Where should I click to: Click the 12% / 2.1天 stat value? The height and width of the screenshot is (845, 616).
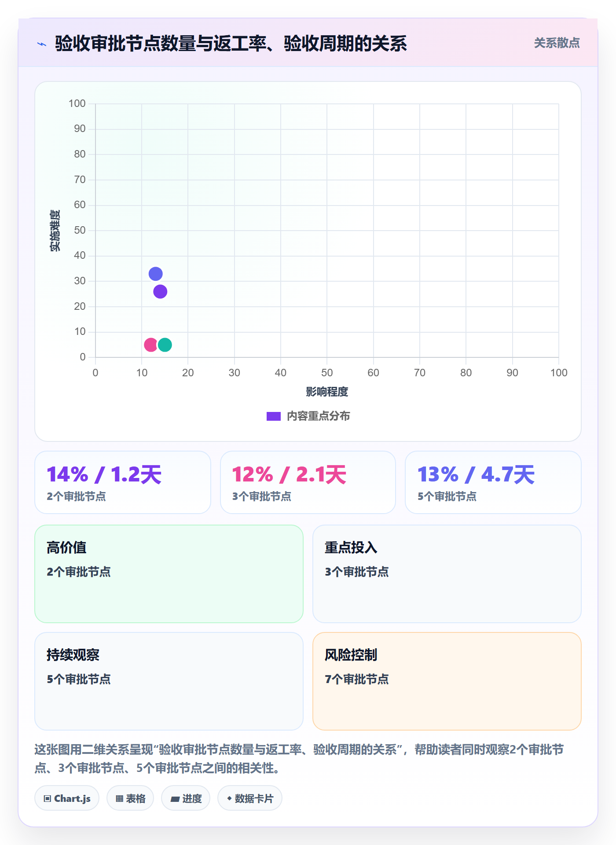(x=290, y=474)
